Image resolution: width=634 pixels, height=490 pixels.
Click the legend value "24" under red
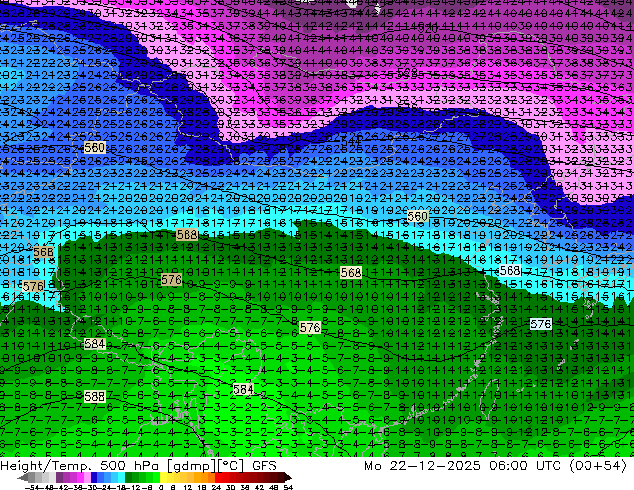tap(216, 488)
